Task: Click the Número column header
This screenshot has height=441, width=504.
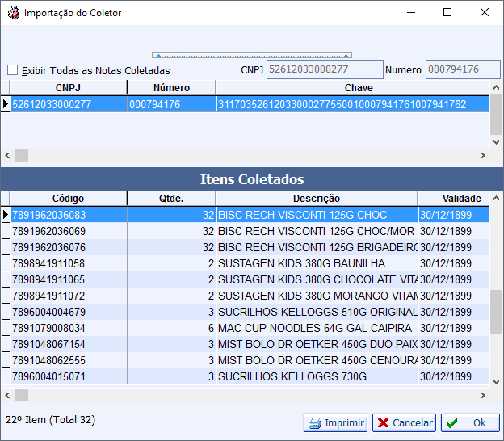Action: coord(172,88)
